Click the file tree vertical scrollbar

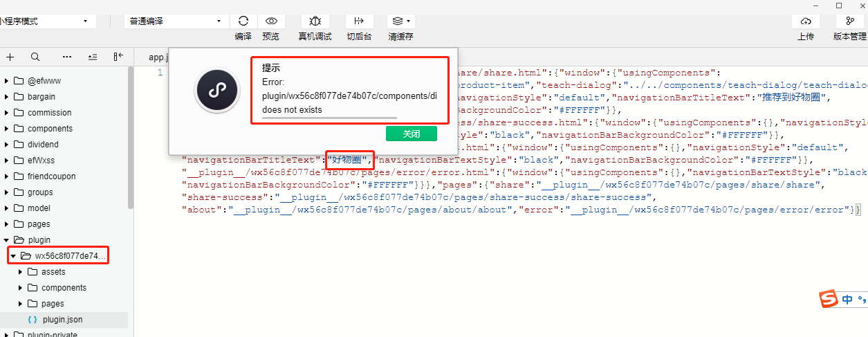click(x=131, y=138)
